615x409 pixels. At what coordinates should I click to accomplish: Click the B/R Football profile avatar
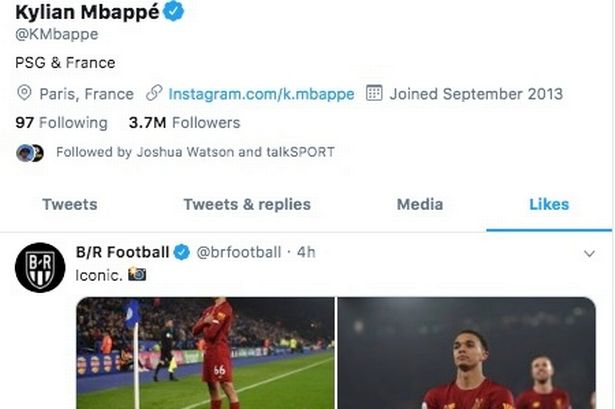click(40, 267)
